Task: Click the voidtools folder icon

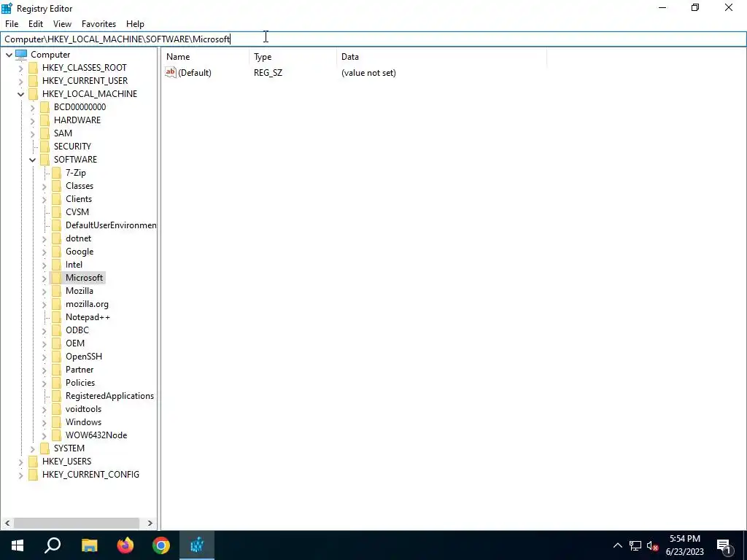Action: coord(57,409)
